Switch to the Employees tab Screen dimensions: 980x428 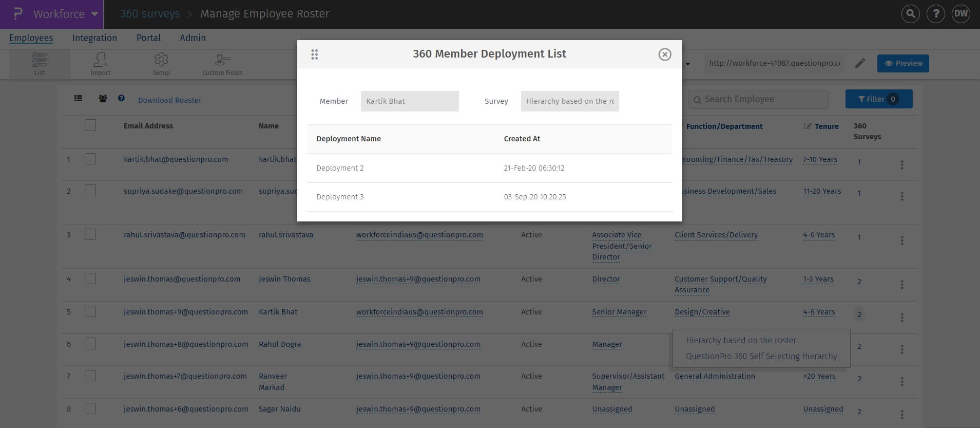[x=31, y=38]
